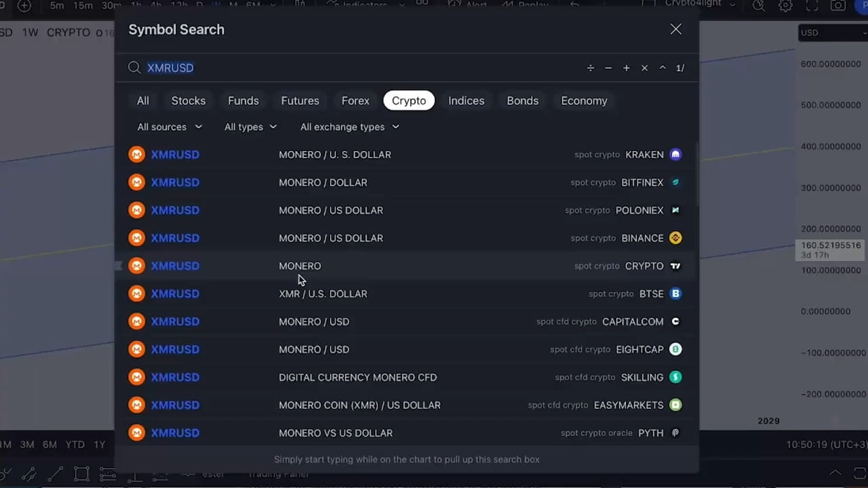Click the Monero coin icon on the first result
This screenshot has width=868, height=488.
pyautogui.click(x=137, y=155)
